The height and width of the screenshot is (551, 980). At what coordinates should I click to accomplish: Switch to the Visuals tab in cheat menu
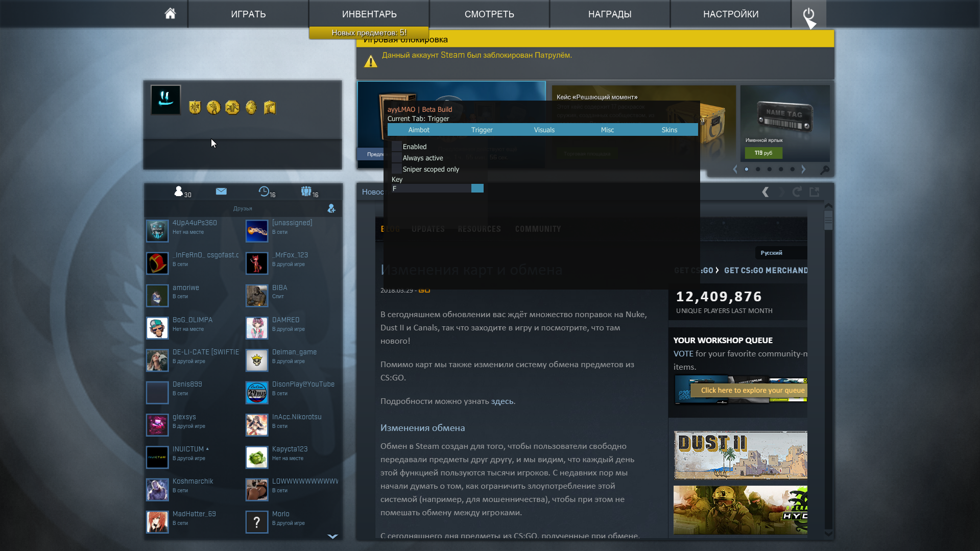544,130
